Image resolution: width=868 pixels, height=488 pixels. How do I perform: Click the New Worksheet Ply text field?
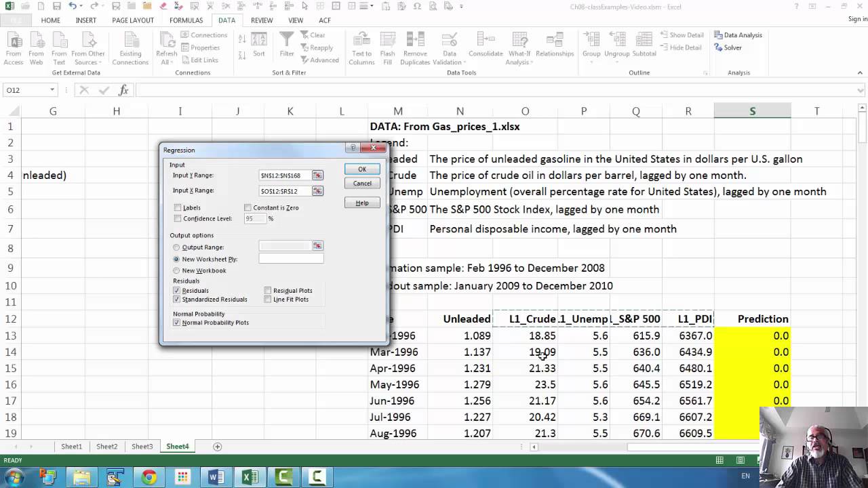[x=291, y=259]
